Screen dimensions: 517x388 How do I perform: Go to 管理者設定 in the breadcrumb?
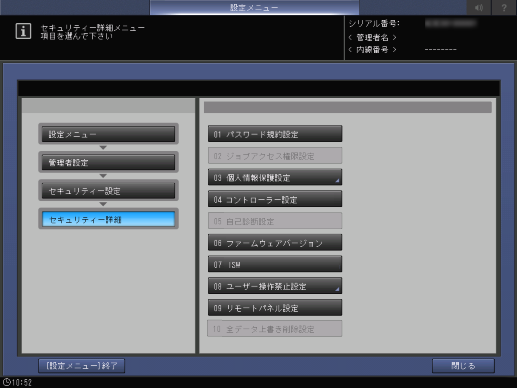(x=108, y=162)
